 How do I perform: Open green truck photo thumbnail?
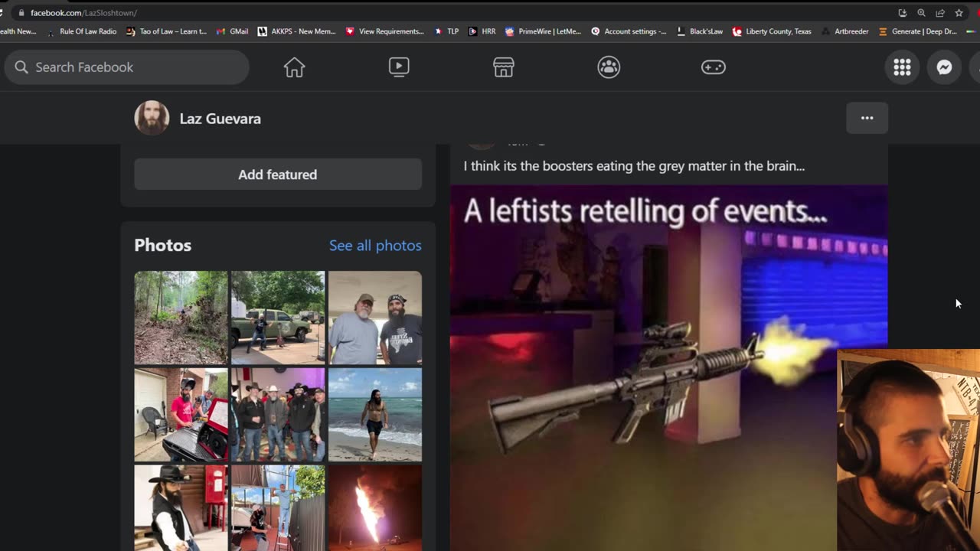278,318
